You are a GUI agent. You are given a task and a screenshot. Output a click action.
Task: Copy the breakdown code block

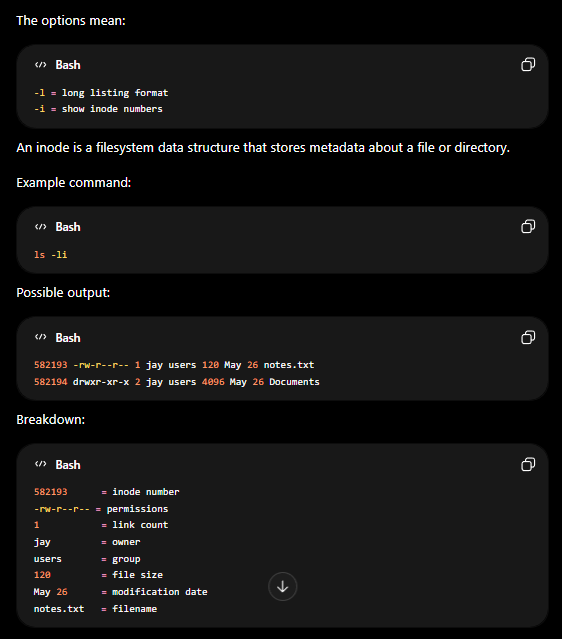tap(528, 464)
